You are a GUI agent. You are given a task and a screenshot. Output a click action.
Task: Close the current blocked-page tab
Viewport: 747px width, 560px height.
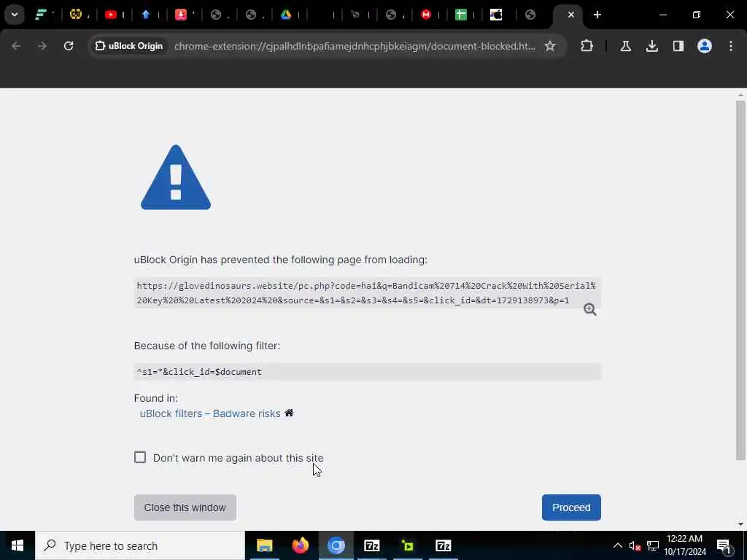coord(570,15)
